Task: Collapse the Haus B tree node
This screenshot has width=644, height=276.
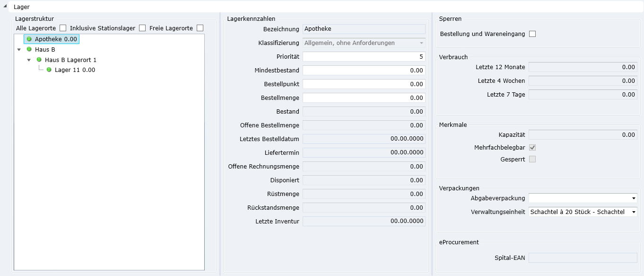Action: pyautogui.click(x=19, y=49)
